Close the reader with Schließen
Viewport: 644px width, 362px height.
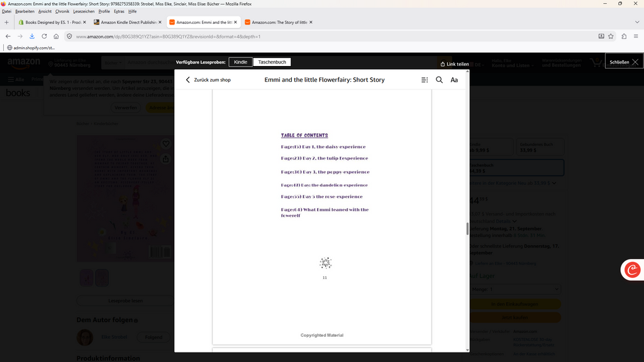click(x=624, y=62)
